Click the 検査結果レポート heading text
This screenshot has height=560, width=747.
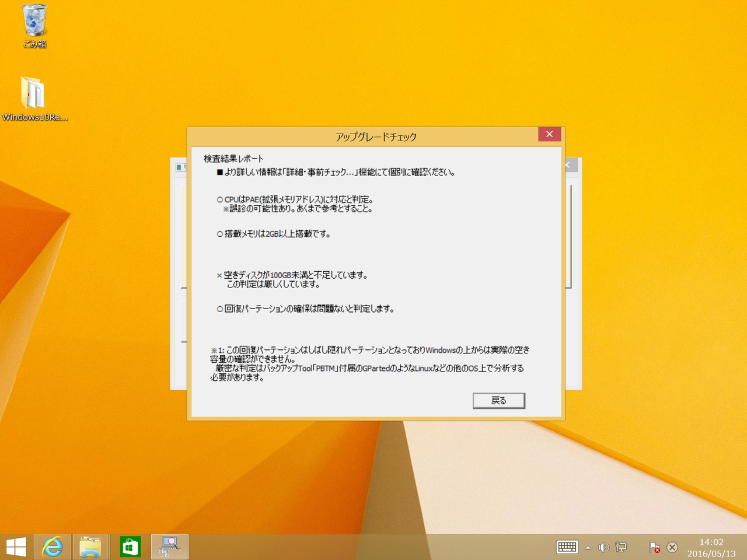pos(233,158)
